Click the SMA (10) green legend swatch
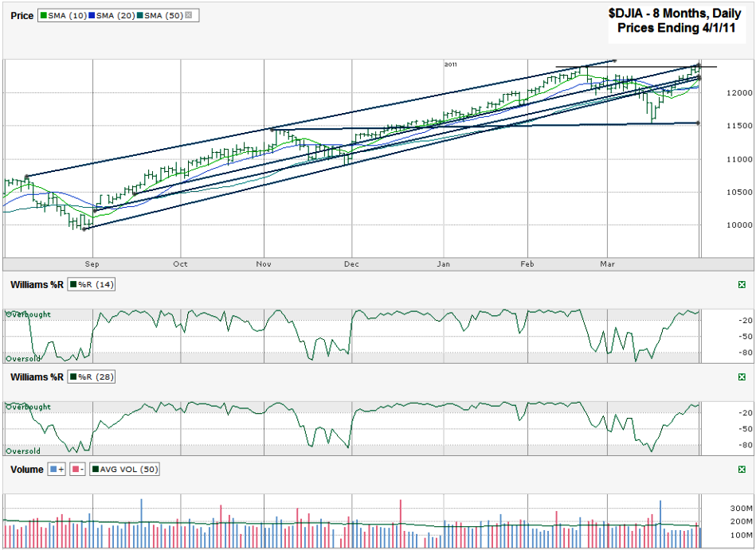The height and width of the screenshot is (550, 756). click(43, 15)
